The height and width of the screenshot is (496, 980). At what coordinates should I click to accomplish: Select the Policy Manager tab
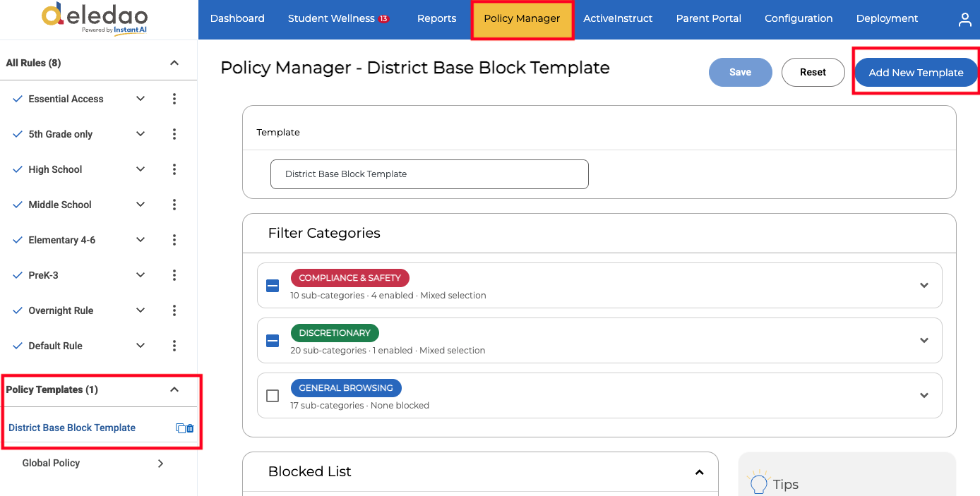coord(522,19)
